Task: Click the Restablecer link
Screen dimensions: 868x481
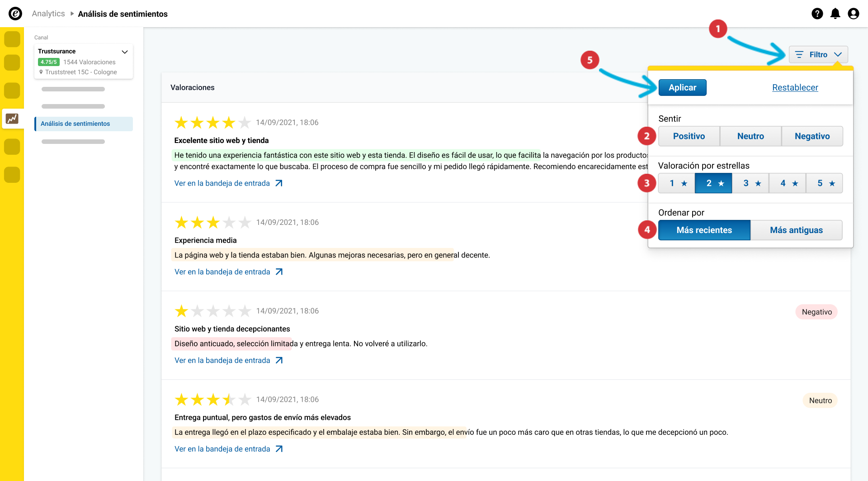Action: tap(795, 87)
